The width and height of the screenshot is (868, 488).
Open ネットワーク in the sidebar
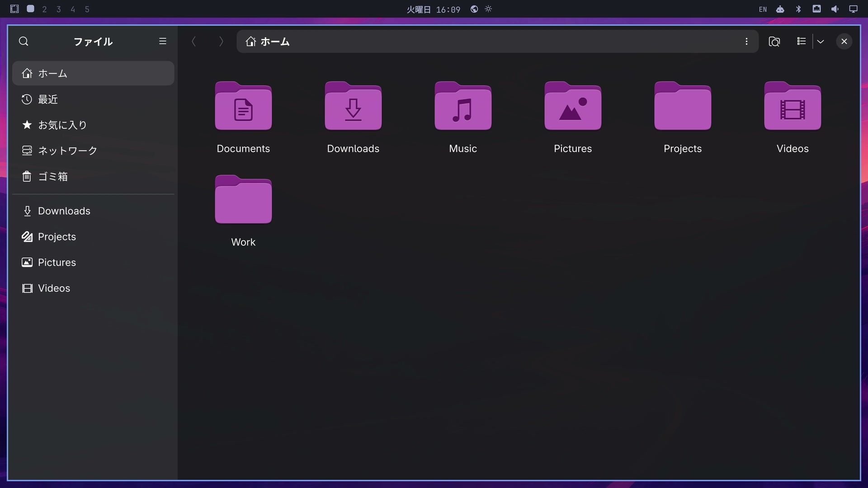coord(93,151)
